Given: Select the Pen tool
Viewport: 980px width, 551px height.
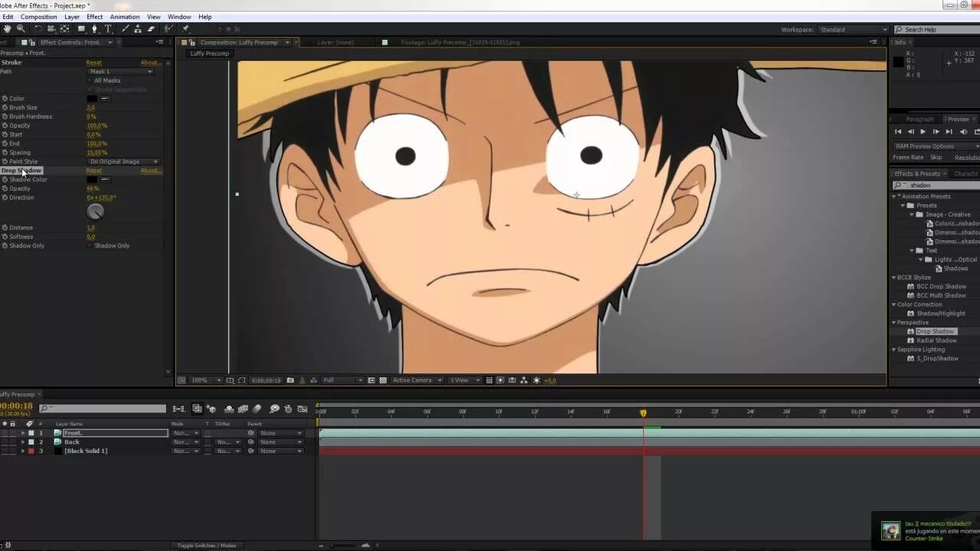Looking at the screenshot, I should (x=95, y=29).
